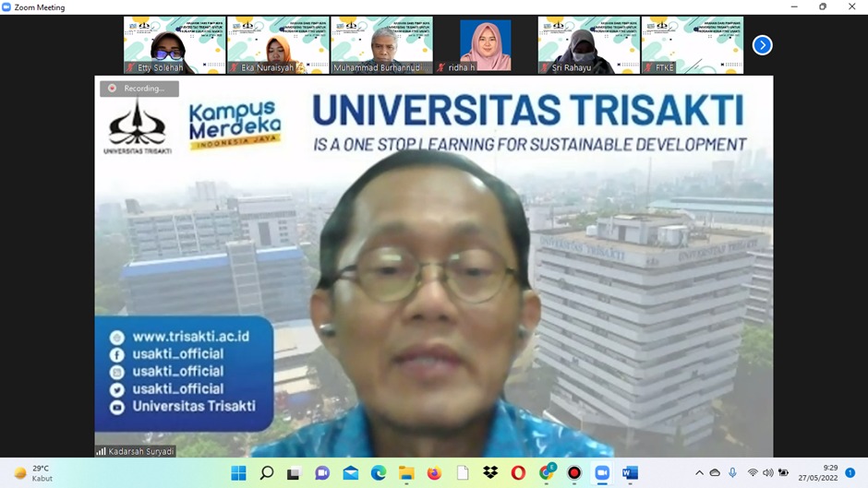Launch Opera browser from taskbar
The height and width of the screenshot is (488, 868).
coord(519,473)
